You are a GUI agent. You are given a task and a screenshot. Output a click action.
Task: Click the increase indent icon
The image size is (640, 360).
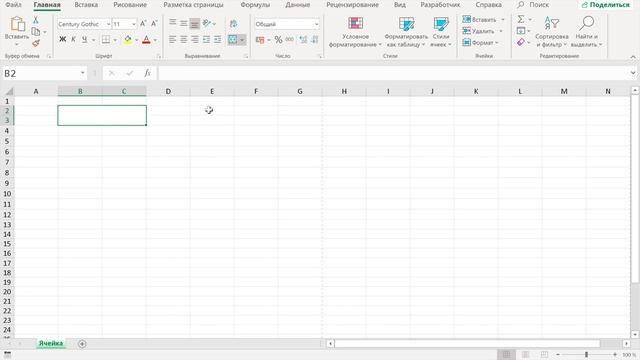tap(217, 40)
